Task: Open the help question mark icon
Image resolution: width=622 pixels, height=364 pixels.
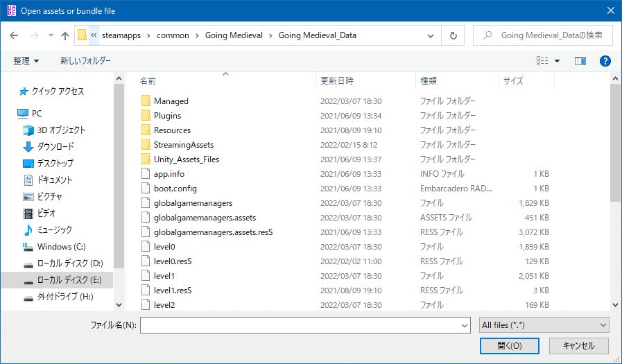Action: click(x=605, y=61)
